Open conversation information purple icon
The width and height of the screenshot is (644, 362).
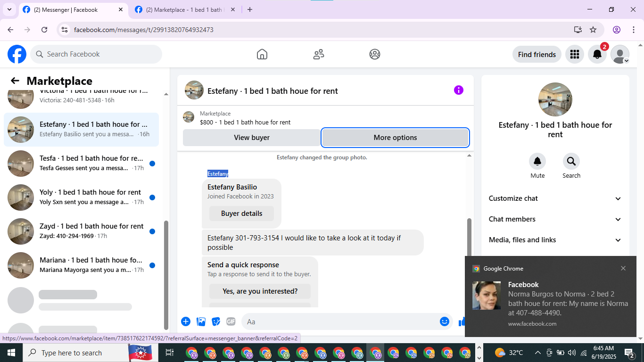pos(459,90)
